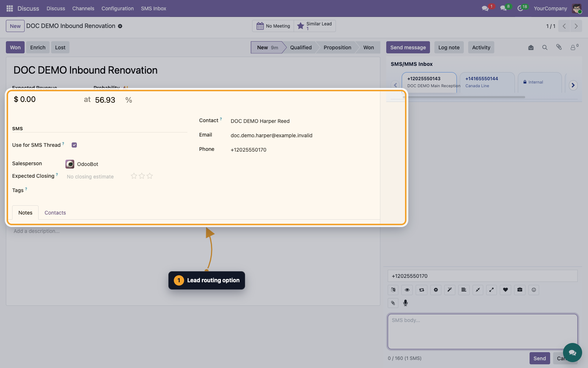Go to the next record with the right chevron
The width and height of the screenshot is (588, 368).
(x=576, y=26)
